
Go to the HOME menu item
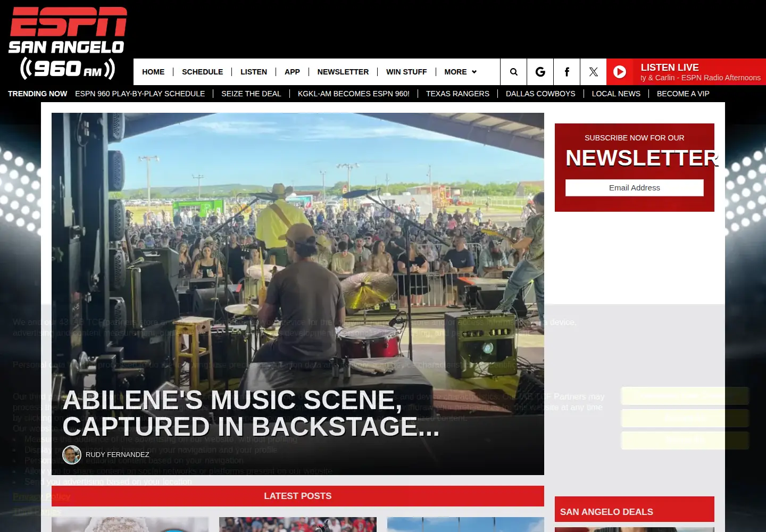(153, 72)
